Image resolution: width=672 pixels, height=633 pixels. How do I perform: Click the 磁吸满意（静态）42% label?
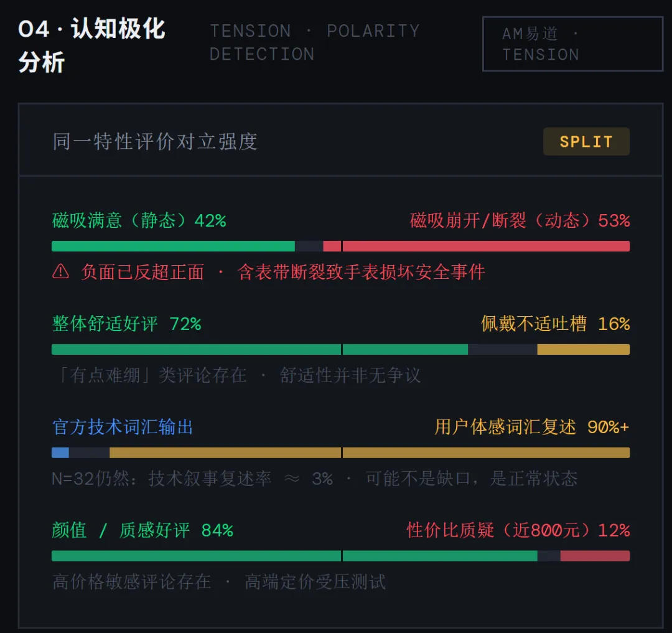coord(139,220)
